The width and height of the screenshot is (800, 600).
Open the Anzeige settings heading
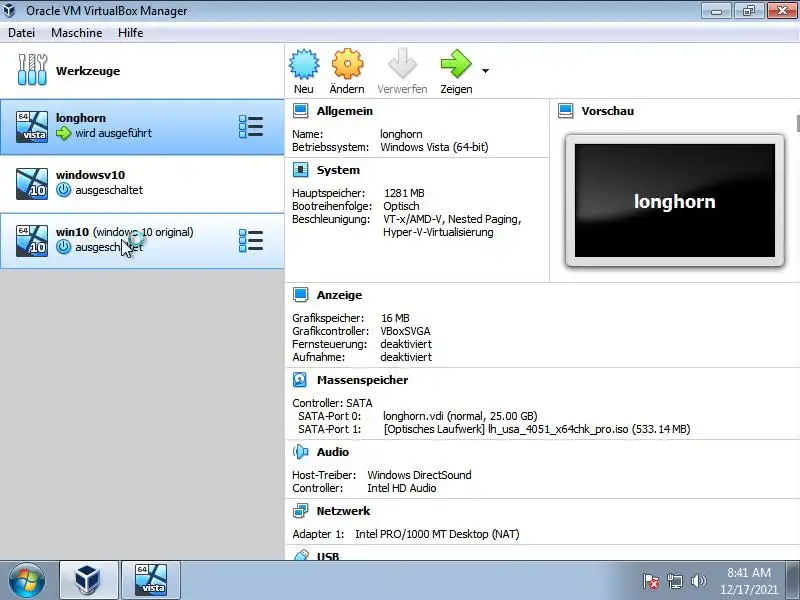(x=339, y=294)
